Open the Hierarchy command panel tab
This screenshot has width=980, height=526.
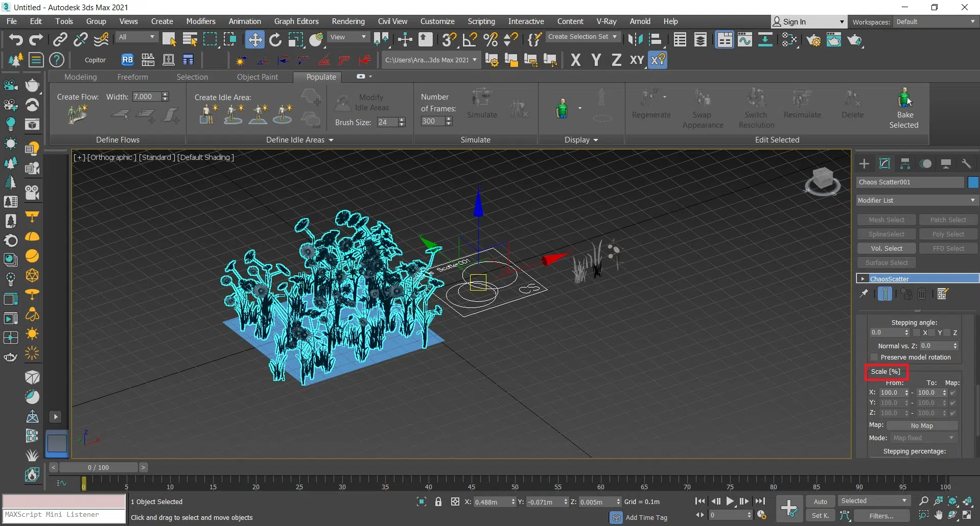pyautogui.click(x=905, y=163)
